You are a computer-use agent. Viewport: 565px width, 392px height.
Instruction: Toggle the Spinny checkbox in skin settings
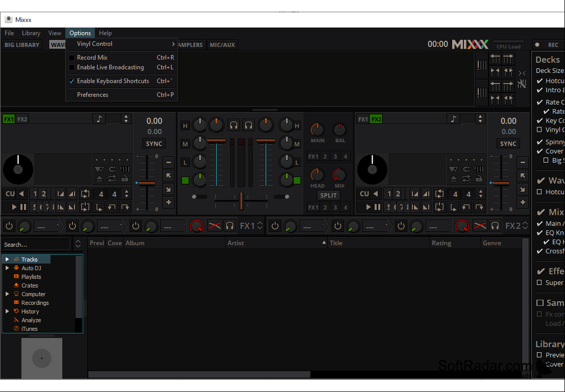(x=539, y=142)
